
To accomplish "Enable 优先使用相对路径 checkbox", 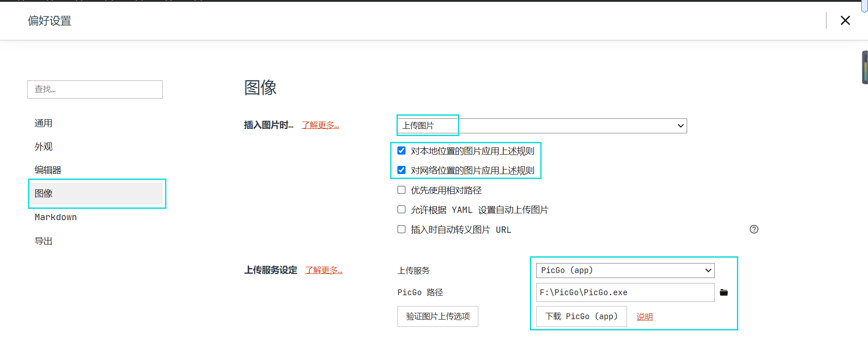I will (x=401, y=190).
